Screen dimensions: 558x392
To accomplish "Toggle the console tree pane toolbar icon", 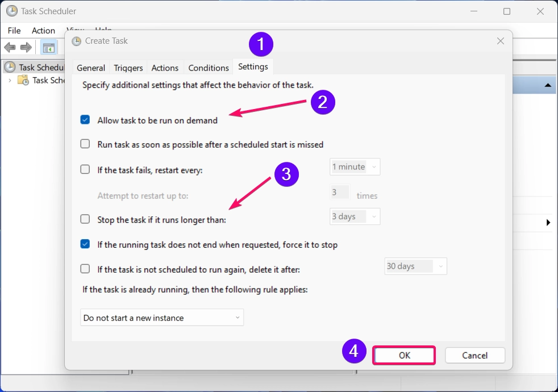I will [x=49, y=47].
